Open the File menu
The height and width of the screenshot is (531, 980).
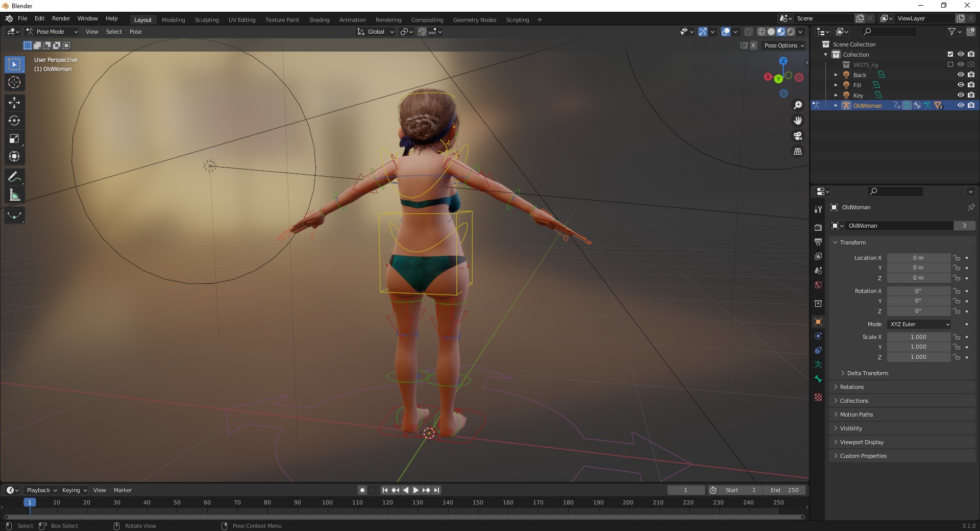click(22, 18)
